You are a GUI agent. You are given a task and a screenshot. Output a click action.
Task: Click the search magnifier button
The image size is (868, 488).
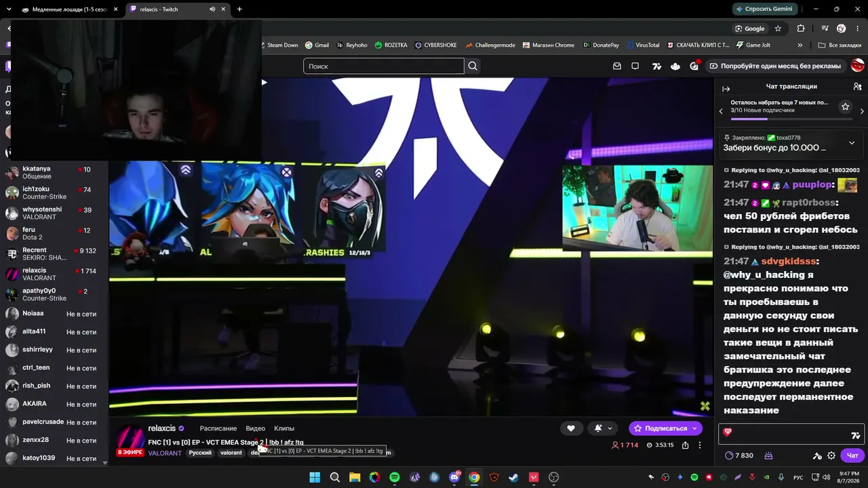coord(473,66)
